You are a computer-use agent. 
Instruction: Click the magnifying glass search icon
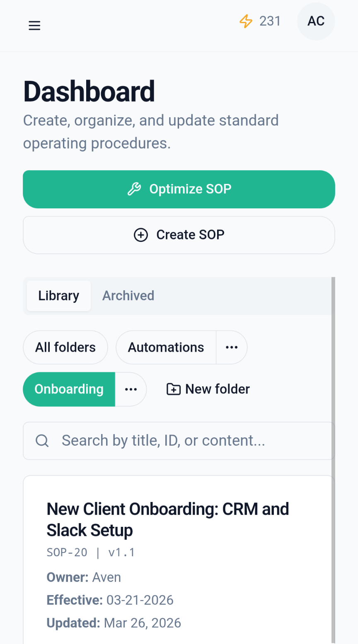point(42,441)
